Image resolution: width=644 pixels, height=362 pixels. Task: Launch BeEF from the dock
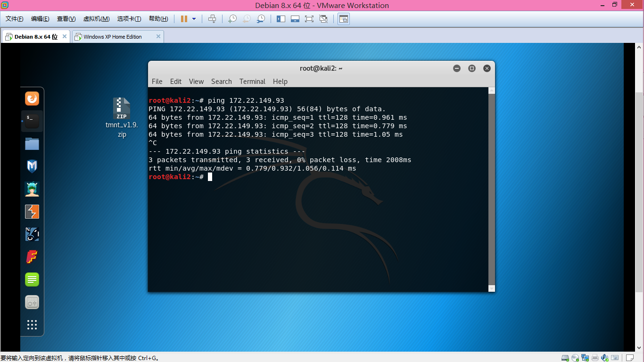coord(32,234)
